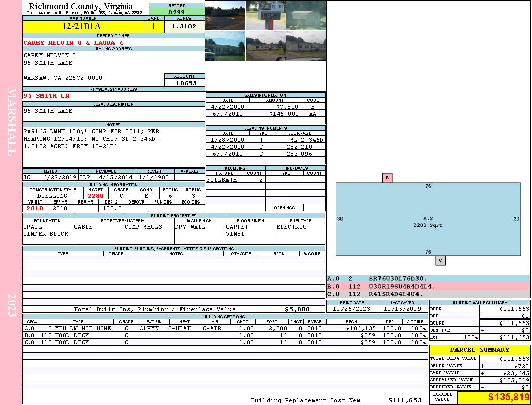Screen dimensions: 532x405
Task: Click the CARPET floor finish text
Action: pyautogui.click(x=237, y=227)
